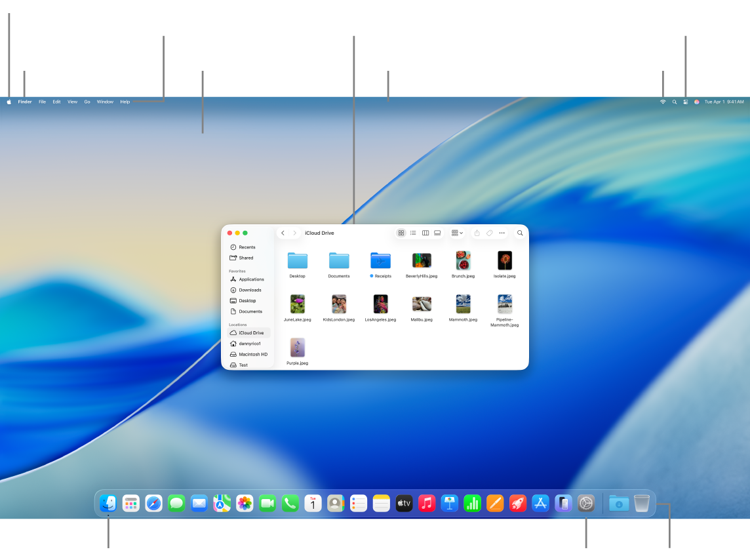This screenshot has width=750, height=560.
Task: Open Safari compass icon in Dock
Action: (153, 503)
